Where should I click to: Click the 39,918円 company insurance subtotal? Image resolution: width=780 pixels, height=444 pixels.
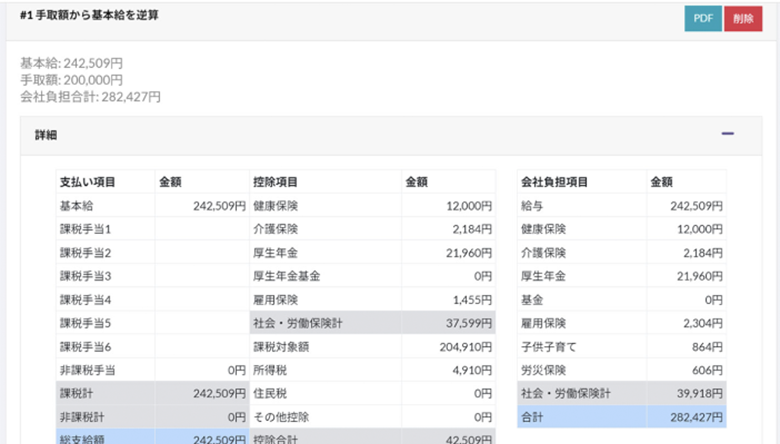(x=698, y=393)
